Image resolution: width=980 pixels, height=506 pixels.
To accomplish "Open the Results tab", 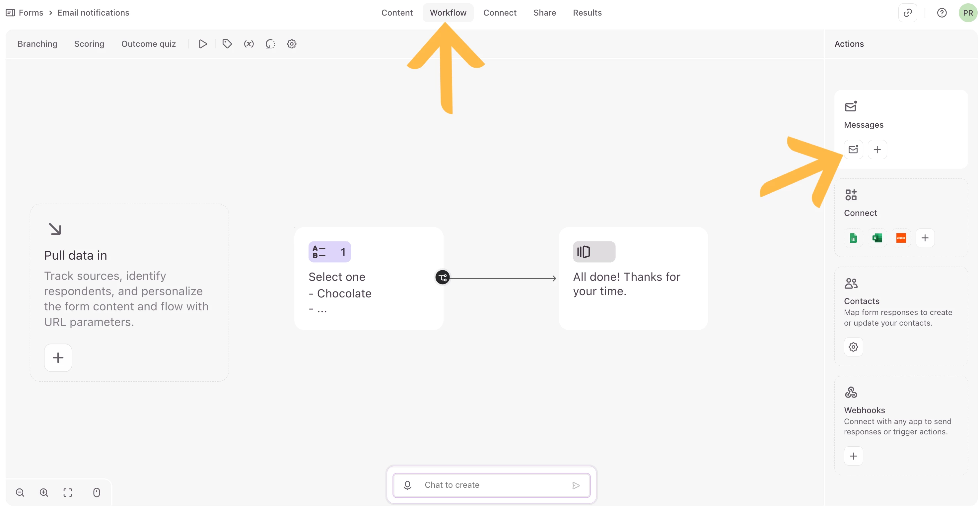I will pyautogui.click(x=587, y=13).
